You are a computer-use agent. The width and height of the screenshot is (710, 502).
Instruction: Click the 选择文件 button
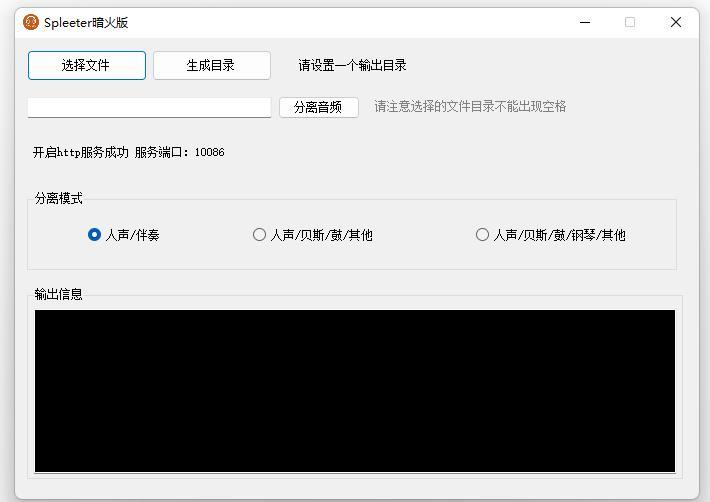click(x=87, y=65)
